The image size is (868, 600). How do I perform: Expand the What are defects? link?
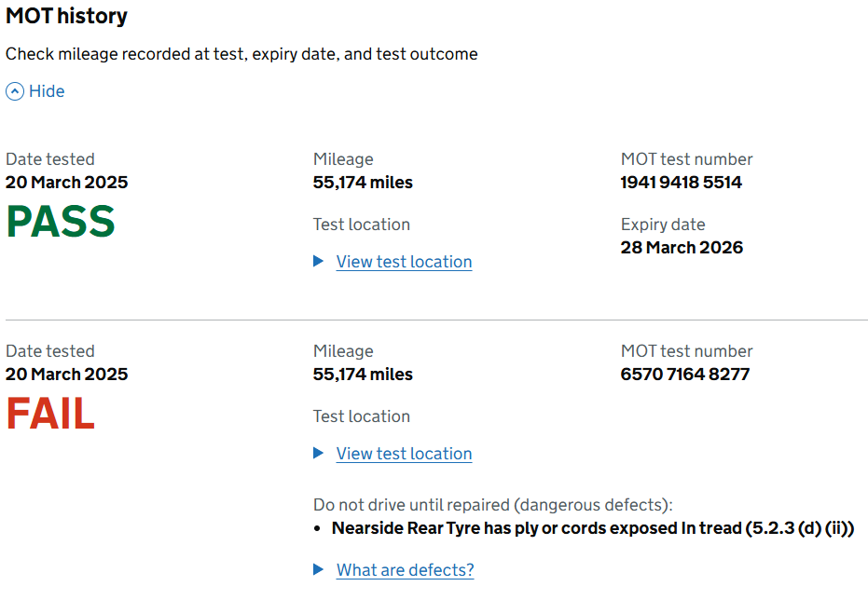click(x=406, y=569)
